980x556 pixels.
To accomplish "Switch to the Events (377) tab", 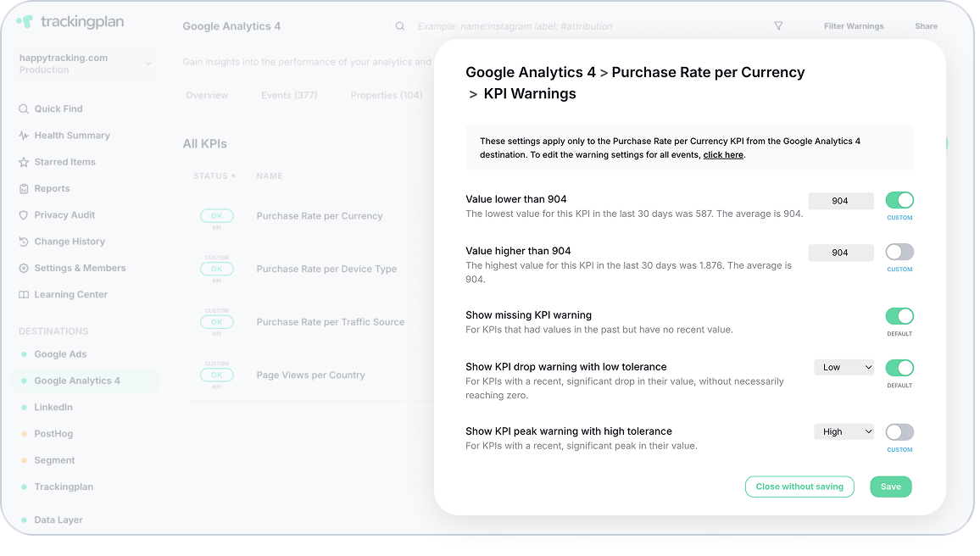I will point(289,95).
